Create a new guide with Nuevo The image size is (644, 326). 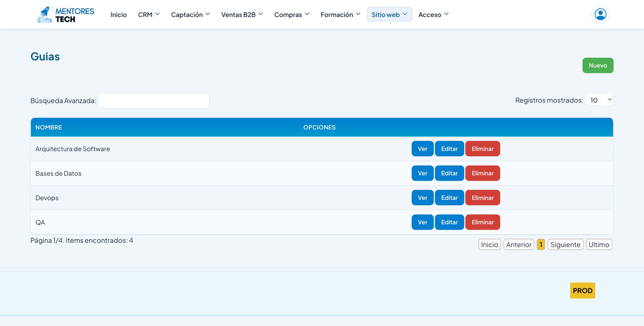tap(598, 65)
